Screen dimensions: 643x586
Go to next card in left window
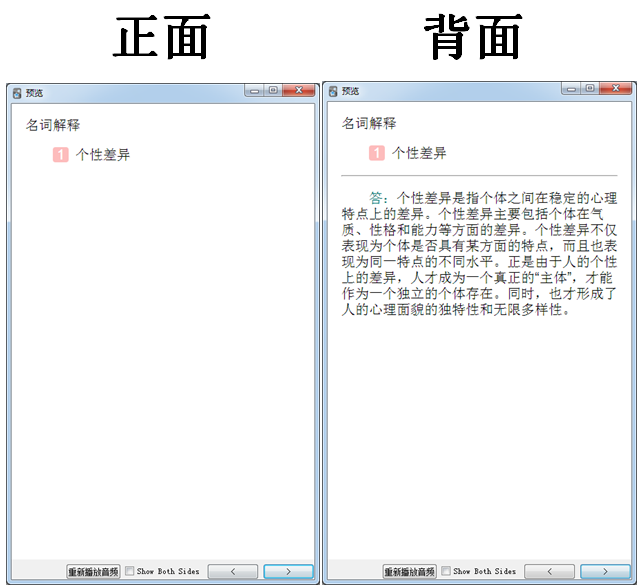288,571
